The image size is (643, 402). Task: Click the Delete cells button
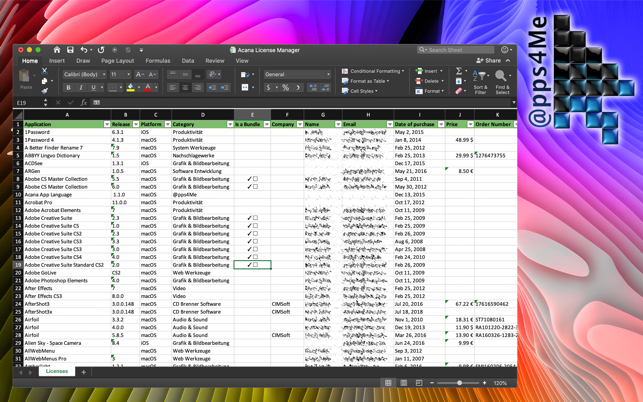coord(427,81)
